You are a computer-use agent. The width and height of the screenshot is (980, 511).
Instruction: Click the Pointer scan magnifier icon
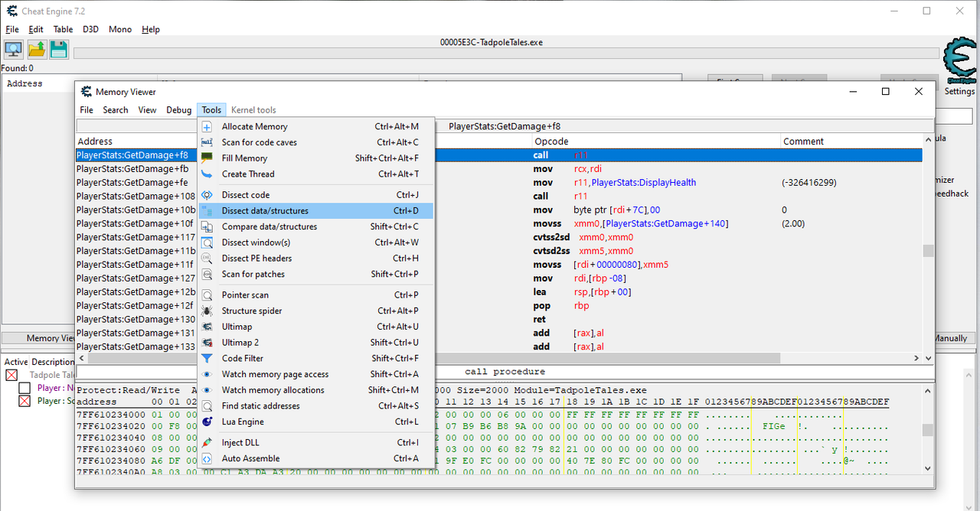[207, 295]
